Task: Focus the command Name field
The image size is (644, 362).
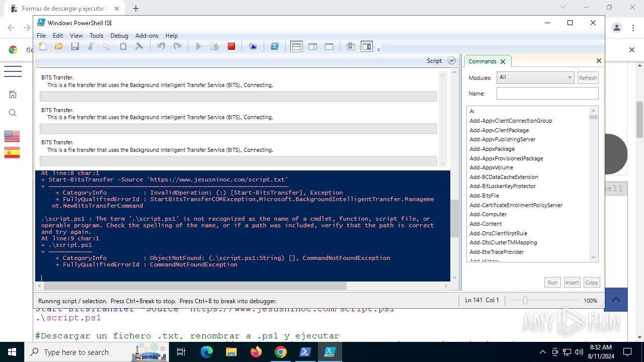Action: click(547, 94)
